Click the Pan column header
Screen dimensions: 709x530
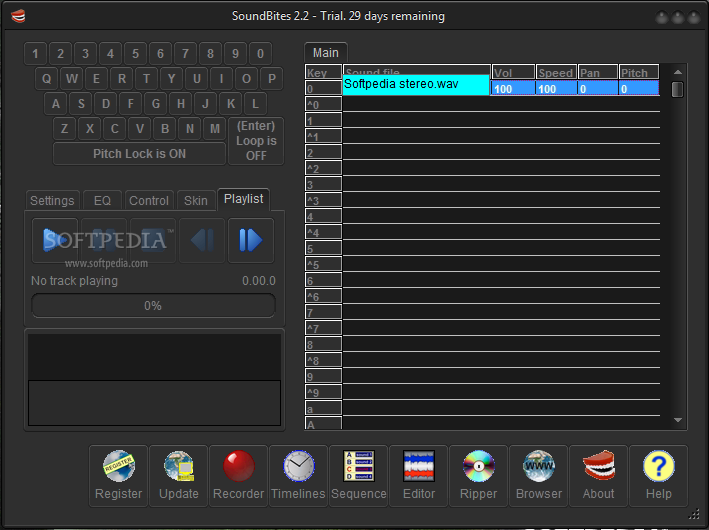click(598, 72)
